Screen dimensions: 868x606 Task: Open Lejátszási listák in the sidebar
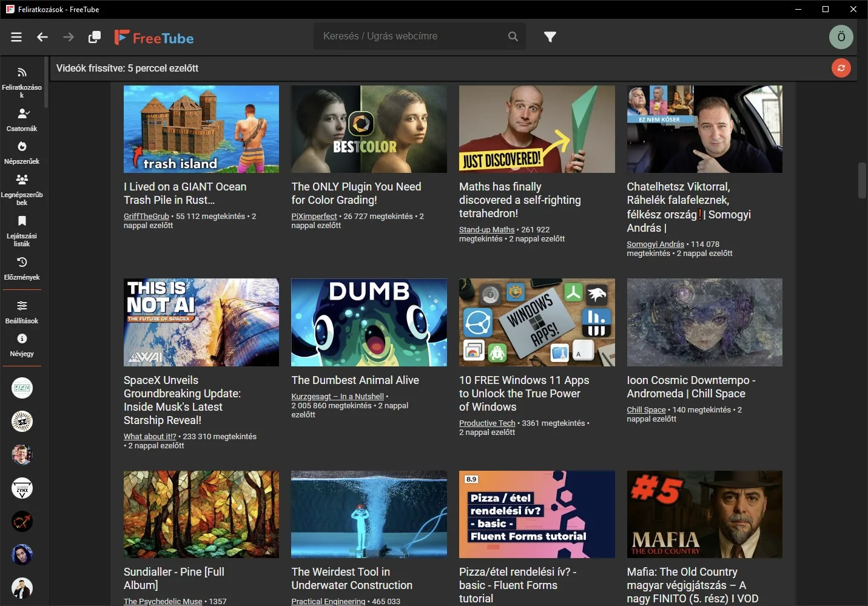click(22, 231)
